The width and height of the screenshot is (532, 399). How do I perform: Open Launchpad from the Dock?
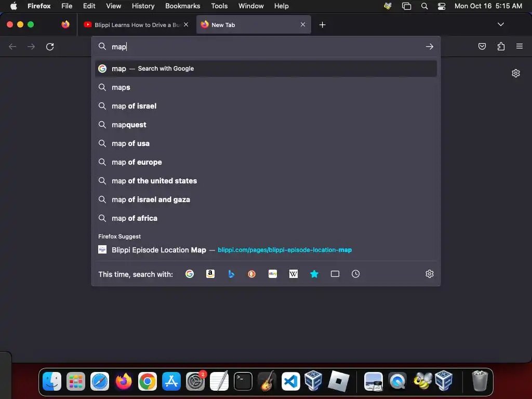[76, 381]
